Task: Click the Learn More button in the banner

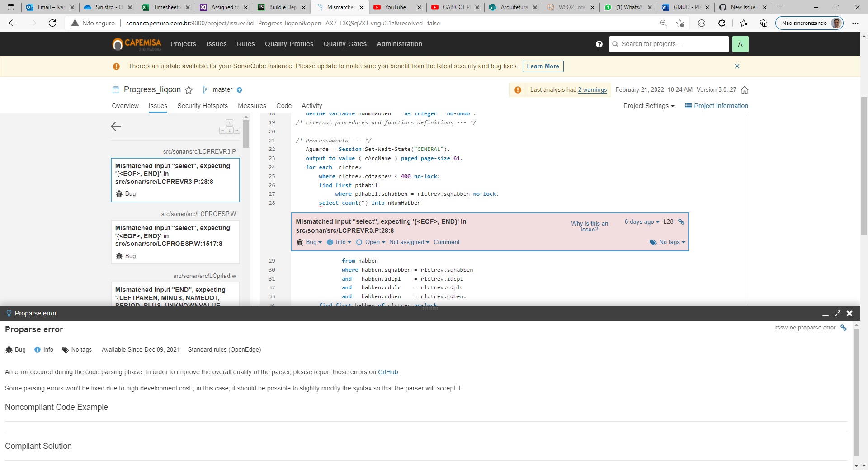Action: click(x=542, y=66)
